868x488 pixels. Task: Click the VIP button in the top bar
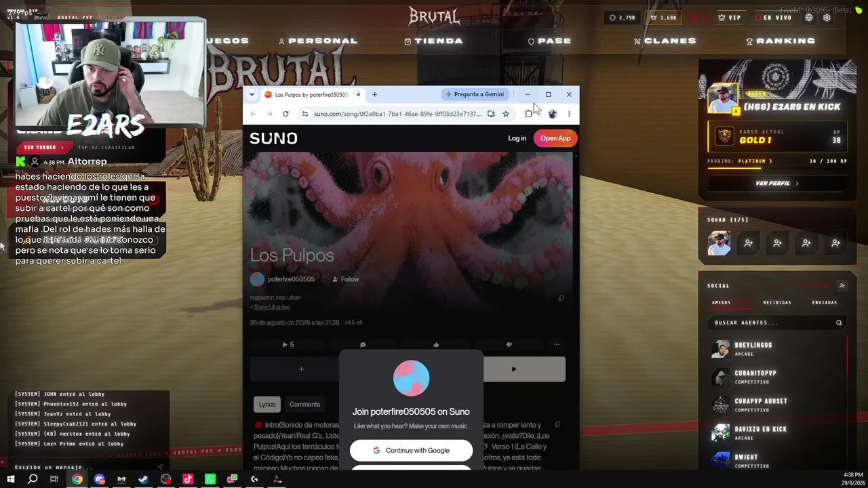730,18
